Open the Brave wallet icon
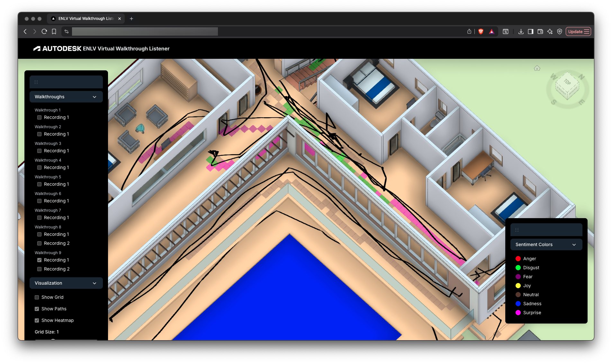The image size is (612, 364). [x=540, y=31]
